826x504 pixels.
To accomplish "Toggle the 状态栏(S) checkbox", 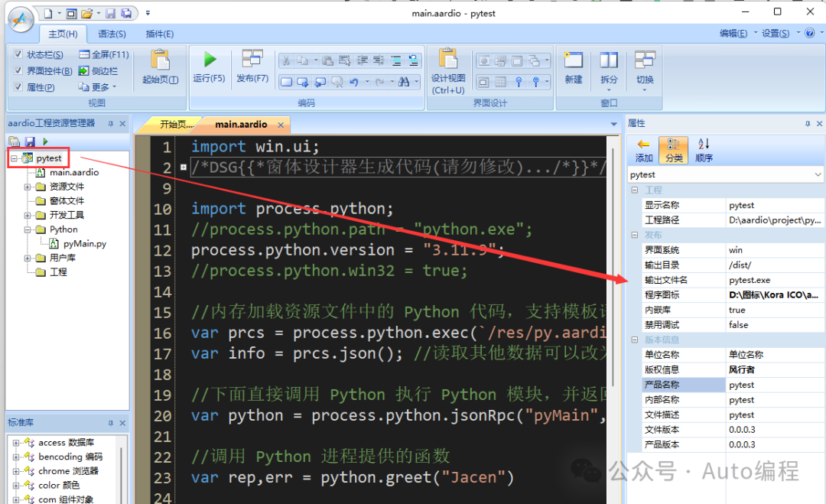I will (x=19, y=54).
